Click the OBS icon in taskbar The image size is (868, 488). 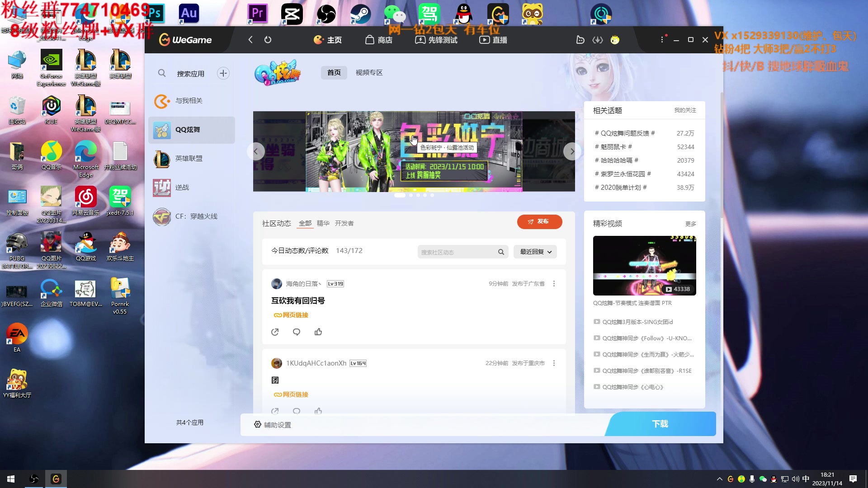34,479
